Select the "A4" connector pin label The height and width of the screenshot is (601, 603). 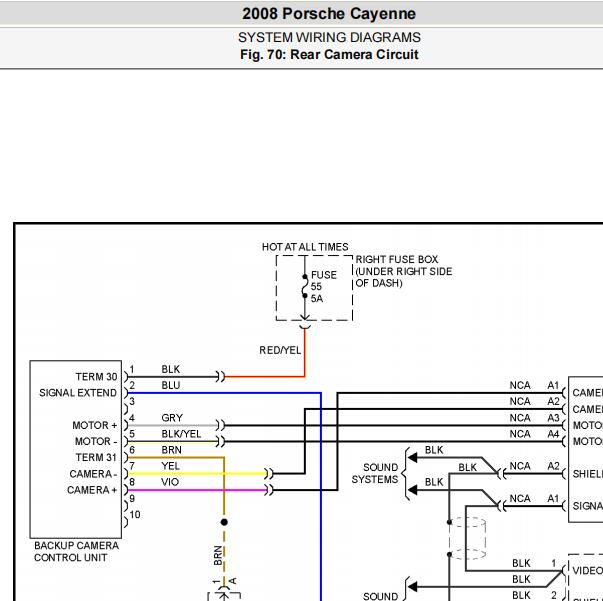coord(553,434)
